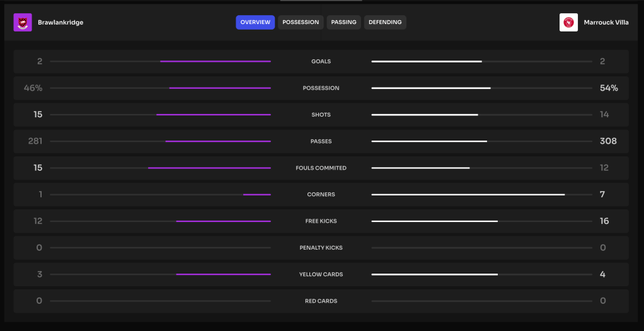
Task: Click the Fouls Commited row label
Action: [321, 168]
